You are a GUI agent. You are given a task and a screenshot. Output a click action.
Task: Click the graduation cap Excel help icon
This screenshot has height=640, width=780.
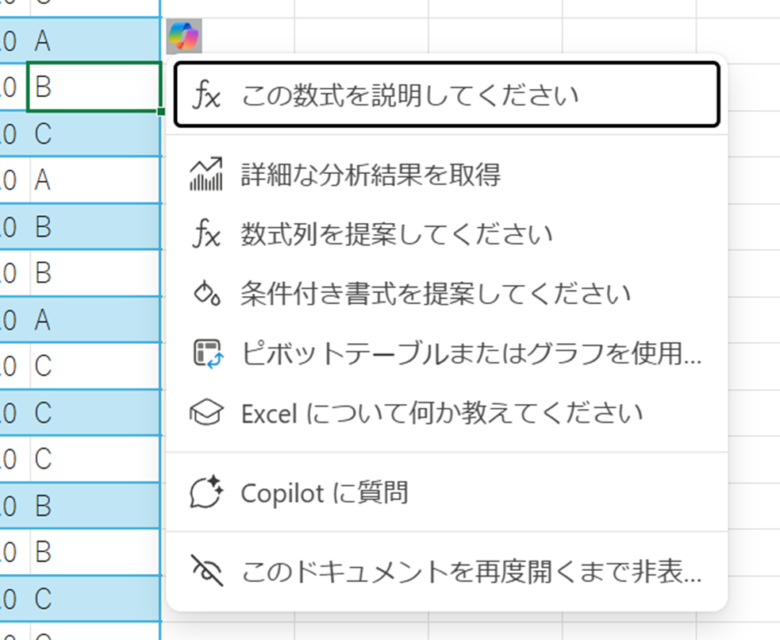coord(206,412)
